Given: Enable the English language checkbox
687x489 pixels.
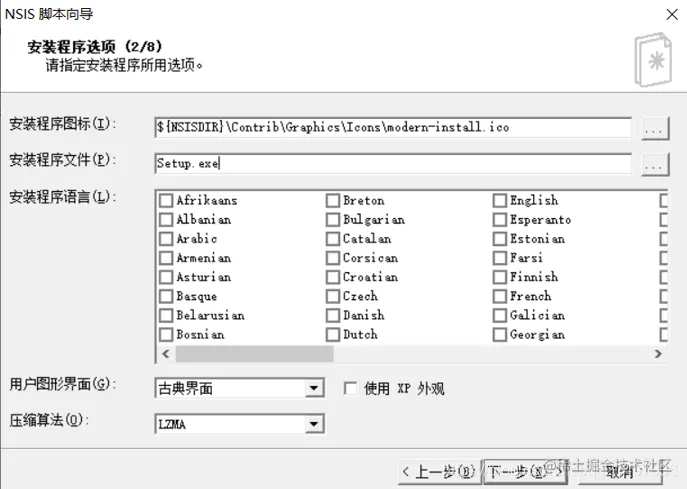Looking at the screenshot, I should [x=500, y=201].
